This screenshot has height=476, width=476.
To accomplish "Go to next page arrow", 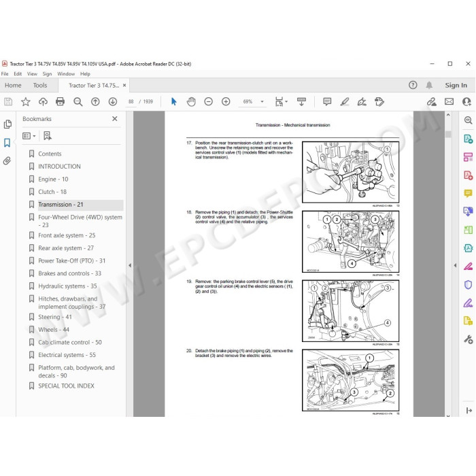I will point(113,101).
